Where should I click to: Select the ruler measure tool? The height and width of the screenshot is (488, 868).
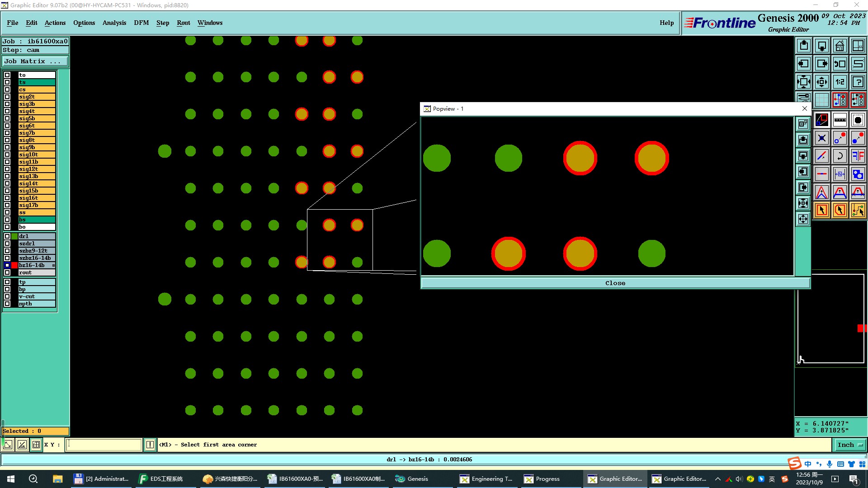pos(840,120)
